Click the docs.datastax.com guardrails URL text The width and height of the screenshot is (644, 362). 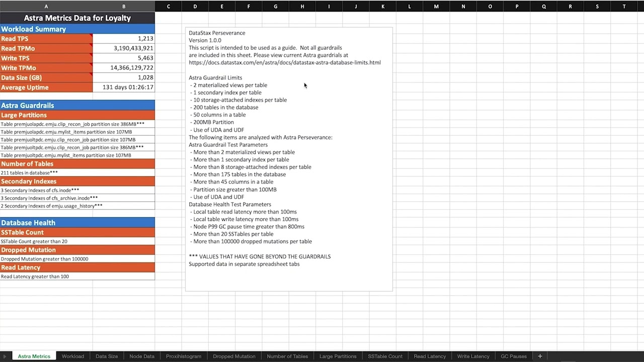pos(285,62)
